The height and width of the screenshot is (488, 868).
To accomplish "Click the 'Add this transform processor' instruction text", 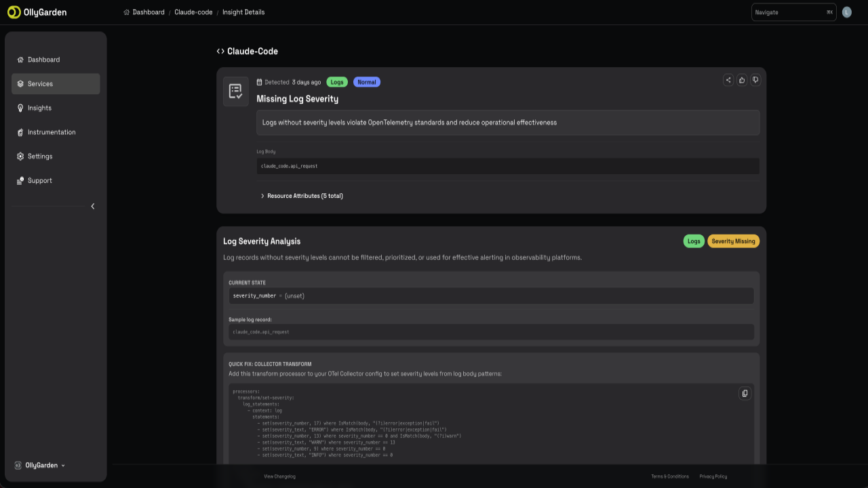I will point(365,373).
